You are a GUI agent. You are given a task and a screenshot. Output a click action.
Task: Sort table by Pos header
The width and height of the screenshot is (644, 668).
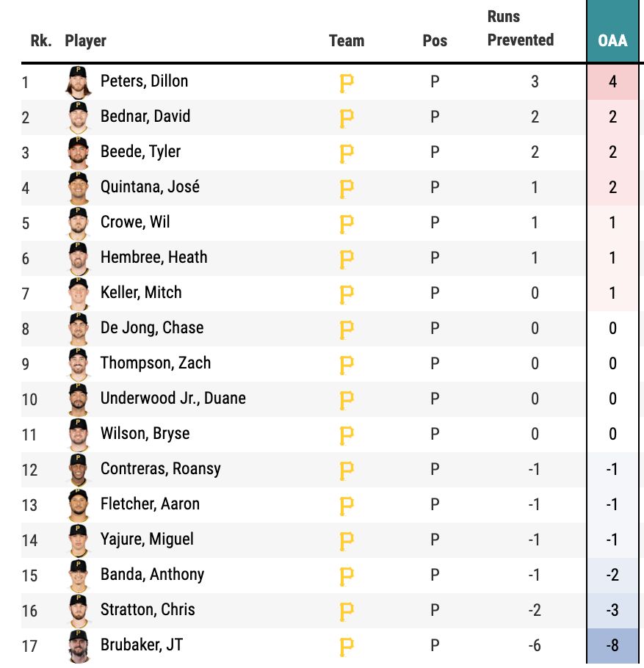pyautogui.click(x=435, y=41)
